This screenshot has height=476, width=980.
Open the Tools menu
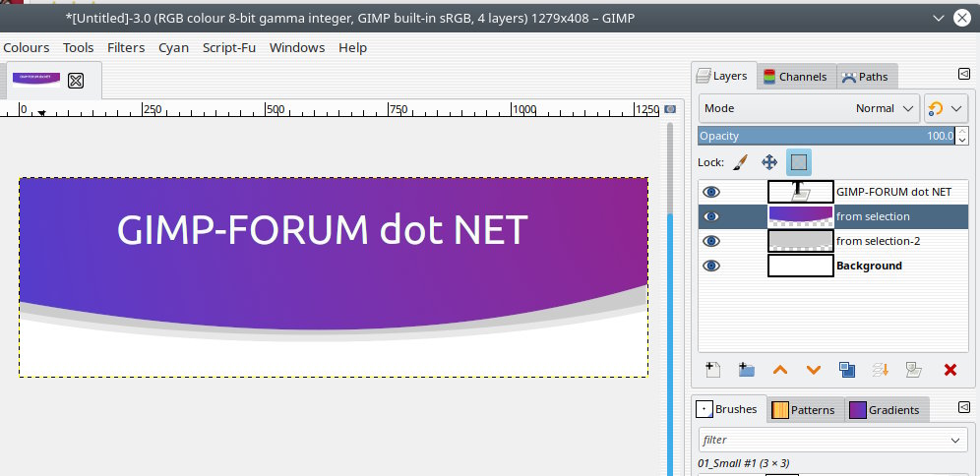78,47
